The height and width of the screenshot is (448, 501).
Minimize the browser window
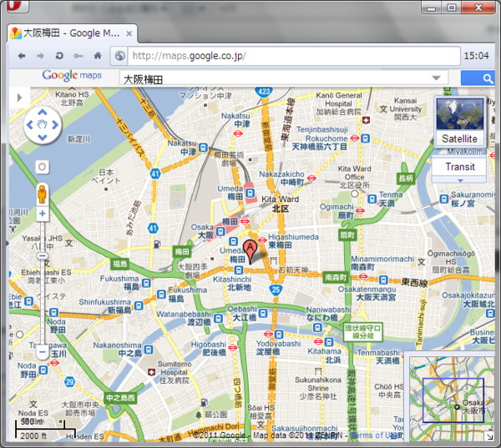coord(432,7)
